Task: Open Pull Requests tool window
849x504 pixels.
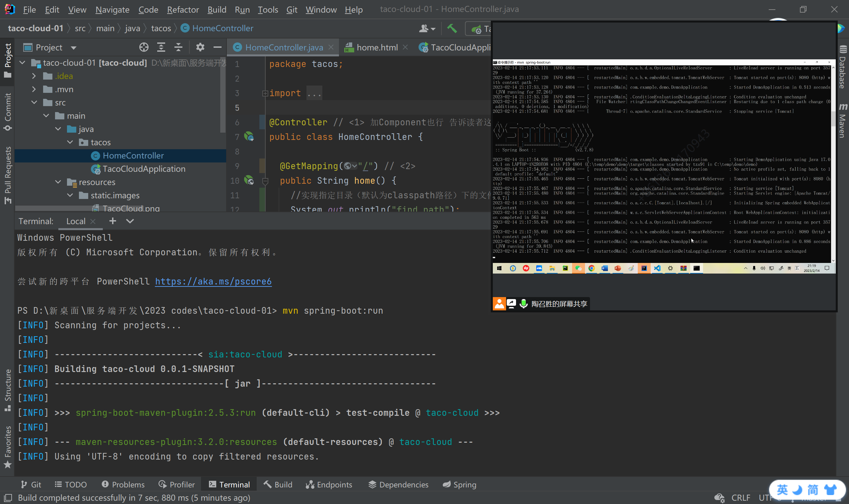Action: tap(8, 175)
